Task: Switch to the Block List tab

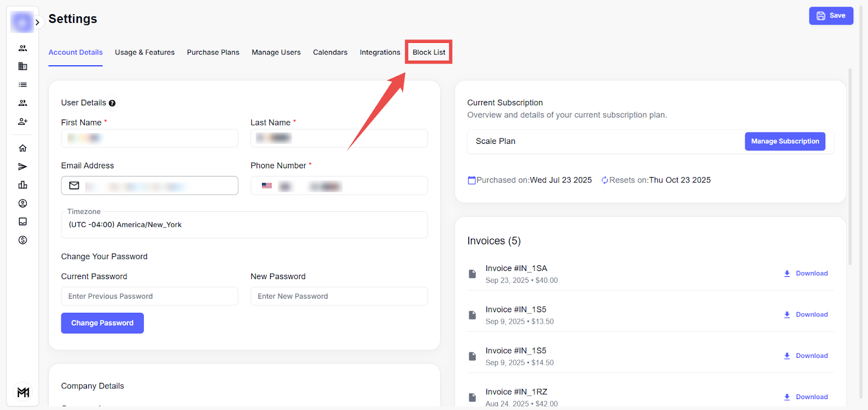Action: pos(429,53)
